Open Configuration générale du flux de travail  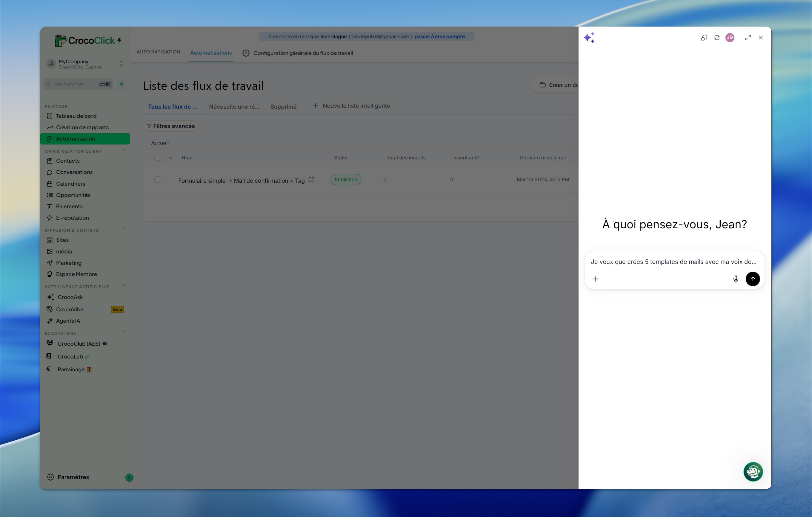pos(298,53)
